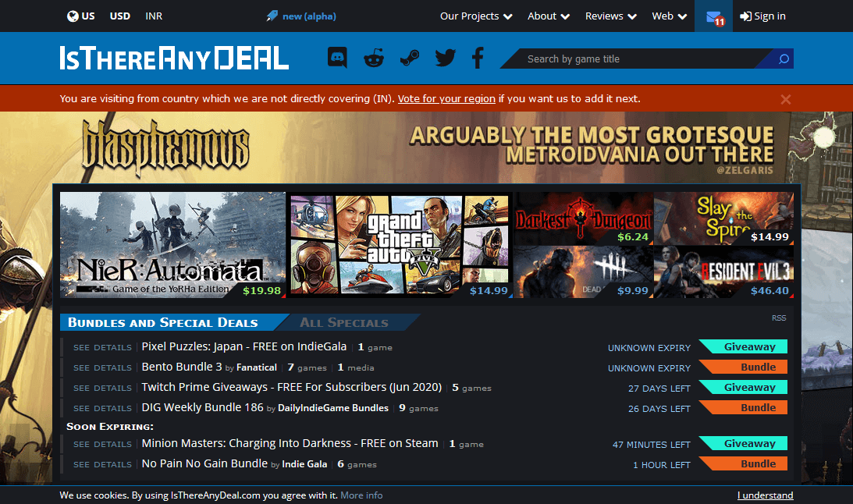Click the Vote for your region link
Image resolution: width=853 pixels, height=504 pixels.
446,99
